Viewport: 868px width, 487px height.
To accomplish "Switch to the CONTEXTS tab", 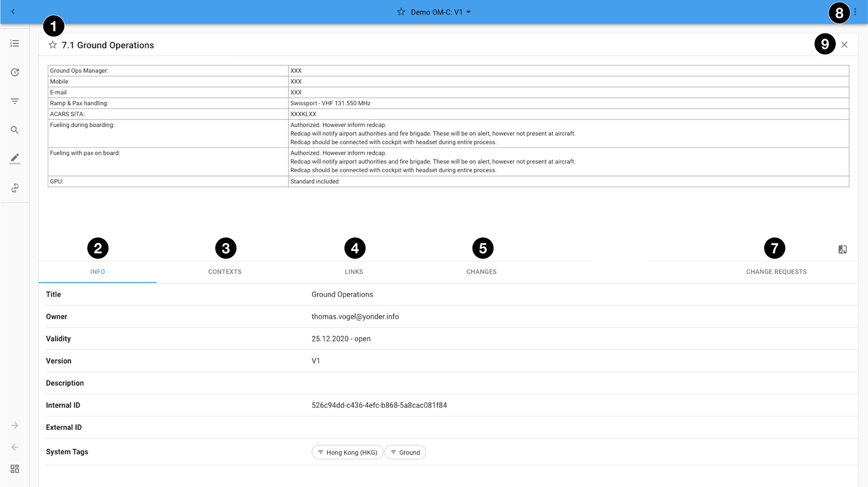I will point(225,272).
